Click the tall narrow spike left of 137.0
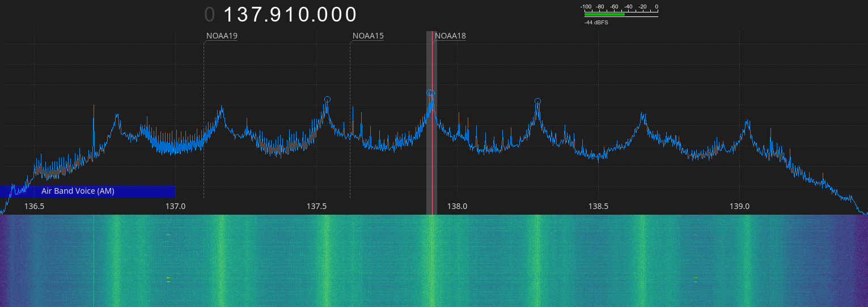The image size is (868, 307). 94,125
